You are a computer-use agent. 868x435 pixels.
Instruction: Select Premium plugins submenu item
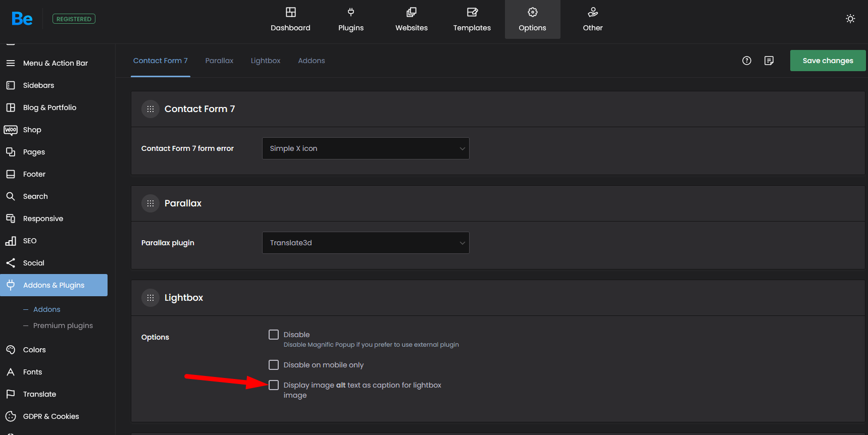click(63, 325)
